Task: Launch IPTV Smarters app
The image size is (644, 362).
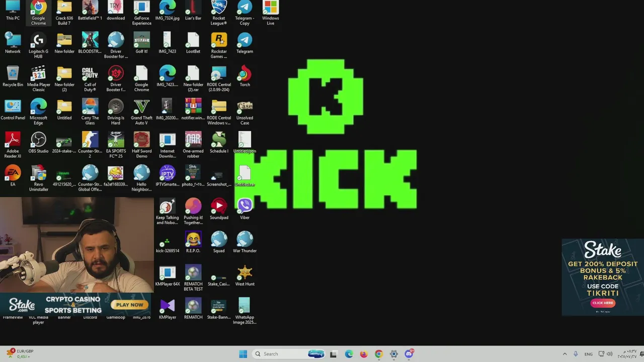Action: pyautogui.click(x=167, y=176)
